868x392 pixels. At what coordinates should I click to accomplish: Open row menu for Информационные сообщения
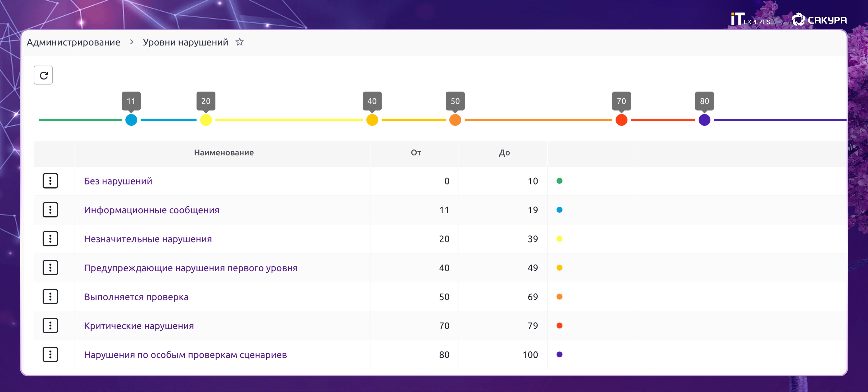(50, 210)
